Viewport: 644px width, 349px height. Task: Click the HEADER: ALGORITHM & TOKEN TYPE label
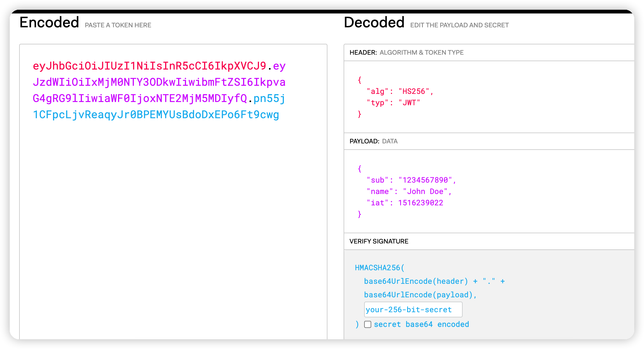[x=406, y=52]
